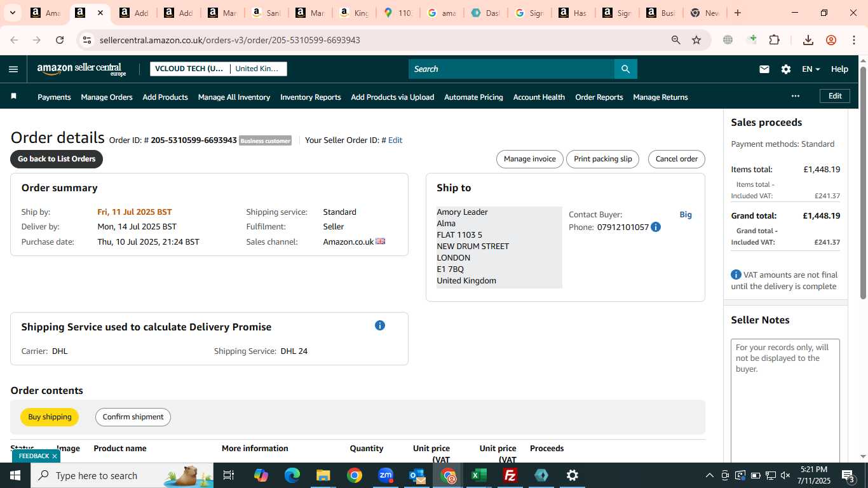The height and width of the screenshot is (488, 868).
Task: Click the bookmark flag icon
Action: [13, 97]
